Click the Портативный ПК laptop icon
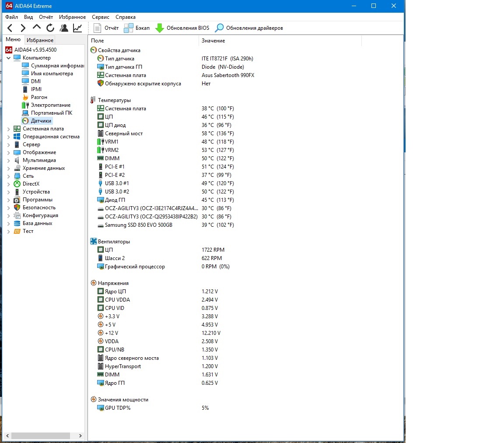The height and width of the screenshot is (443, 504). (25, 113)
